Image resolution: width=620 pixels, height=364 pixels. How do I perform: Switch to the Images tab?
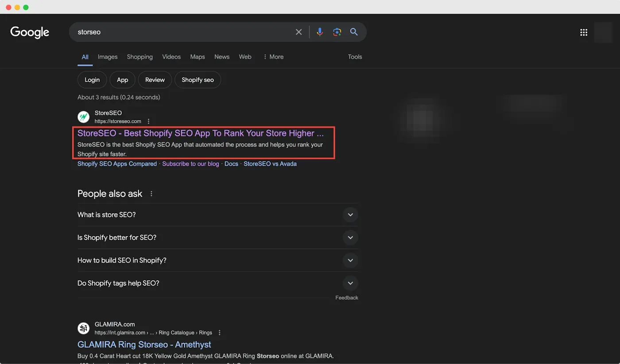pyautogui.click(x=108, y=57)
